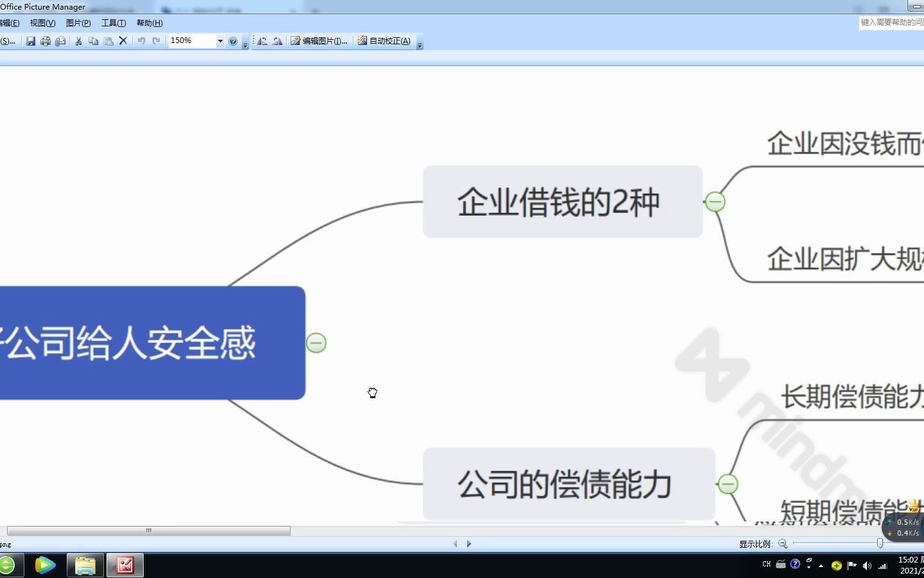The image size is (924, 578).
Task: Rotate the picture left with the toolbar icon
Action: [262, 41]
